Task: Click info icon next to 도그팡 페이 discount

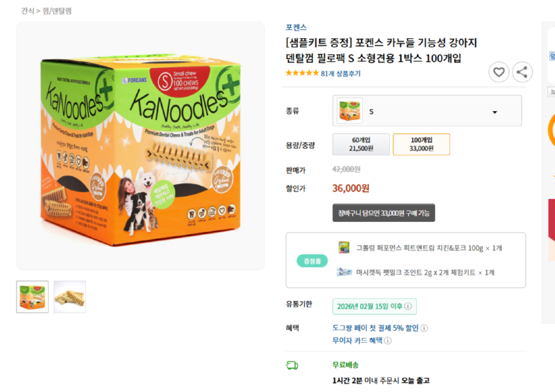Action: pyautogui.click(x=424, y=328)
